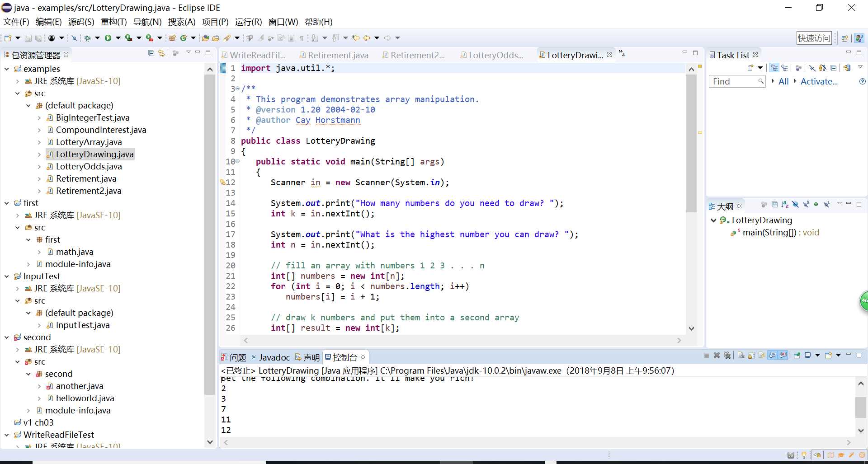Click the Open Task folder icon
Screen dimensions: 868x464
click(x=216, y=38)
